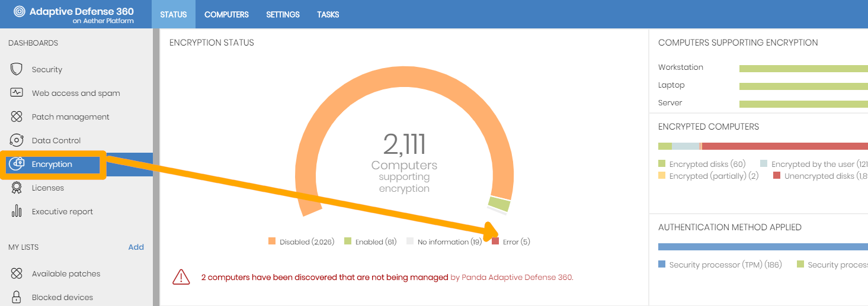Click Encrypted by the user legend item
The height and width of the screenshot is (306, 868).
click(x=814, y=165)
